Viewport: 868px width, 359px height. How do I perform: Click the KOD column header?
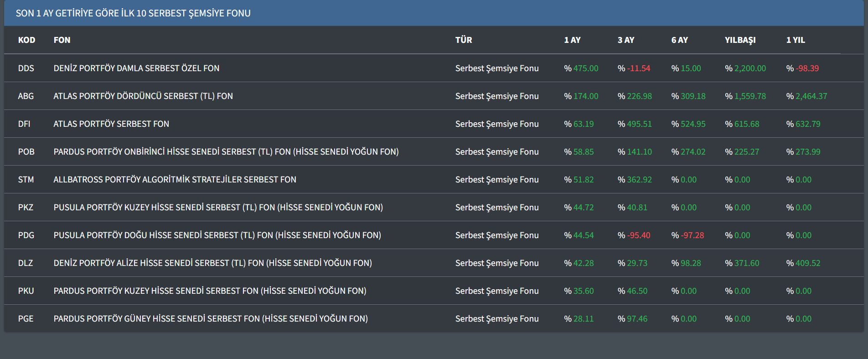26,40
